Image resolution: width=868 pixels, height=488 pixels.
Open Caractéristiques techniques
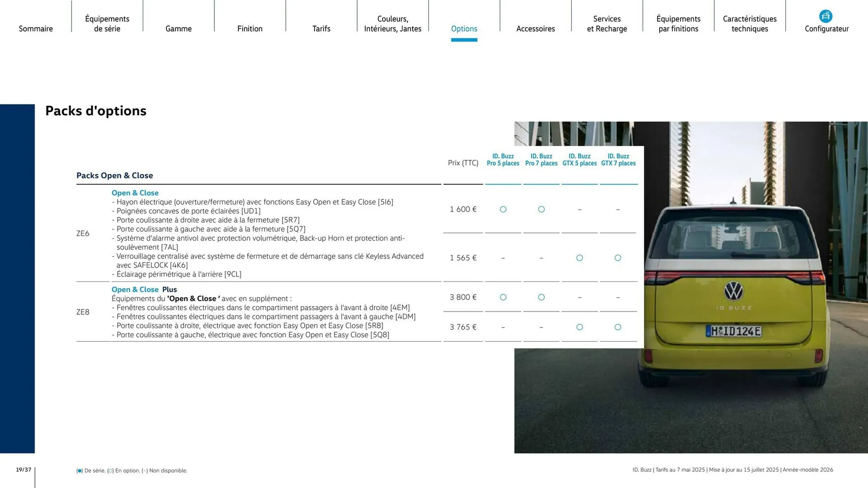750,23
